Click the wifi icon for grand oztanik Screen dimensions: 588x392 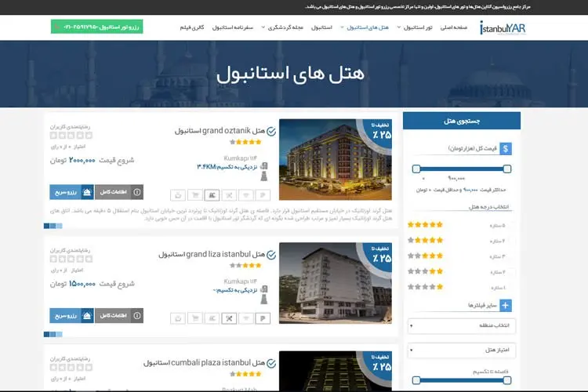pyautogui.click(x=246, y=195)
